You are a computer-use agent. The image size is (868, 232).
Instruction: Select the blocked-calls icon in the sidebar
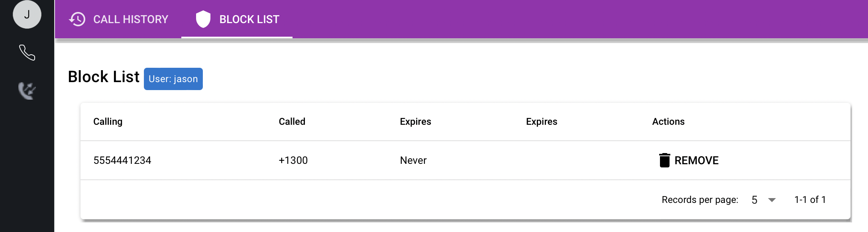26,91
